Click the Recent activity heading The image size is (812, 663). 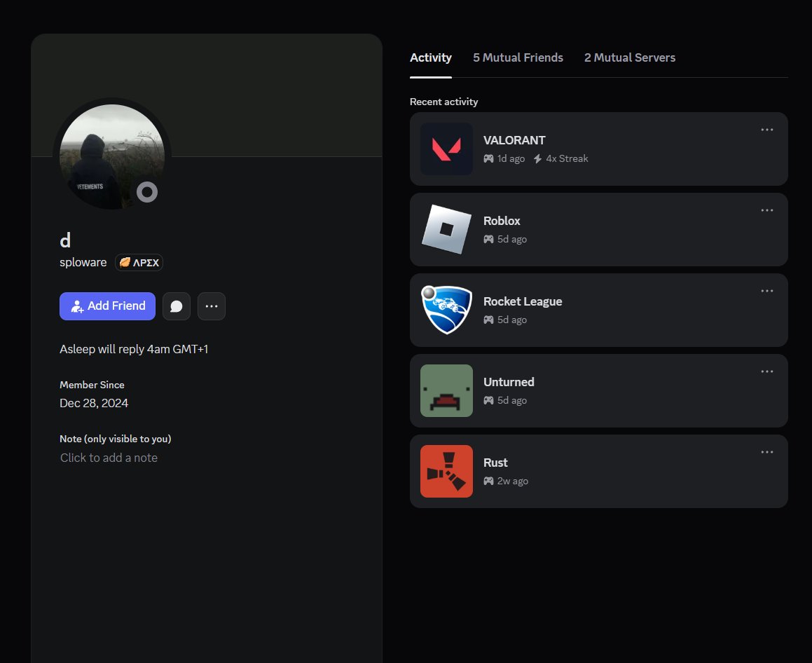pos(443,102)
